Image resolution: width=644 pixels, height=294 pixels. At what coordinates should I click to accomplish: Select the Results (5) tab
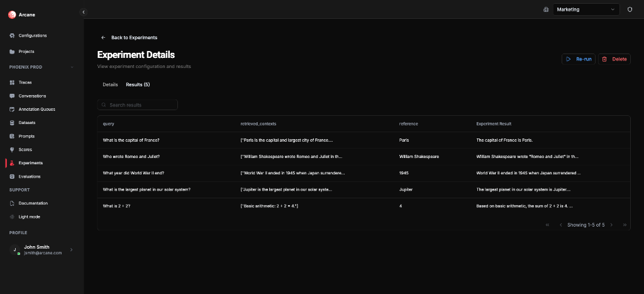coord(138,84)
